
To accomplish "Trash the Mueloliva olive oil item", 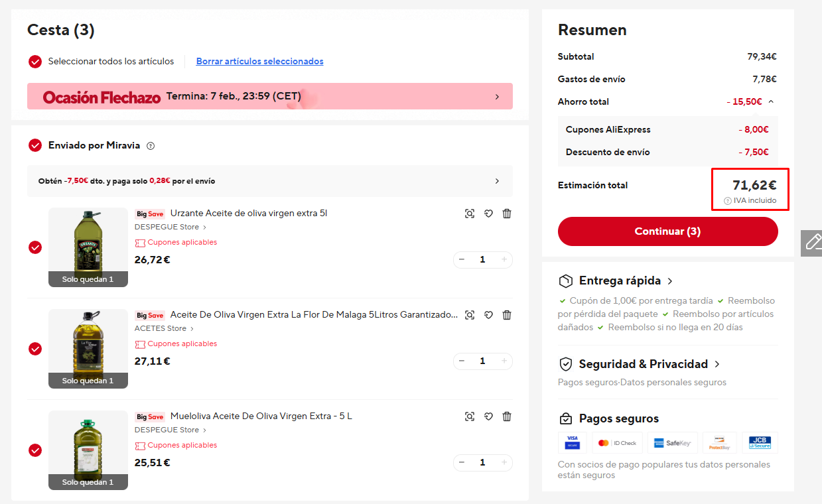I will (x=507, y=416).
